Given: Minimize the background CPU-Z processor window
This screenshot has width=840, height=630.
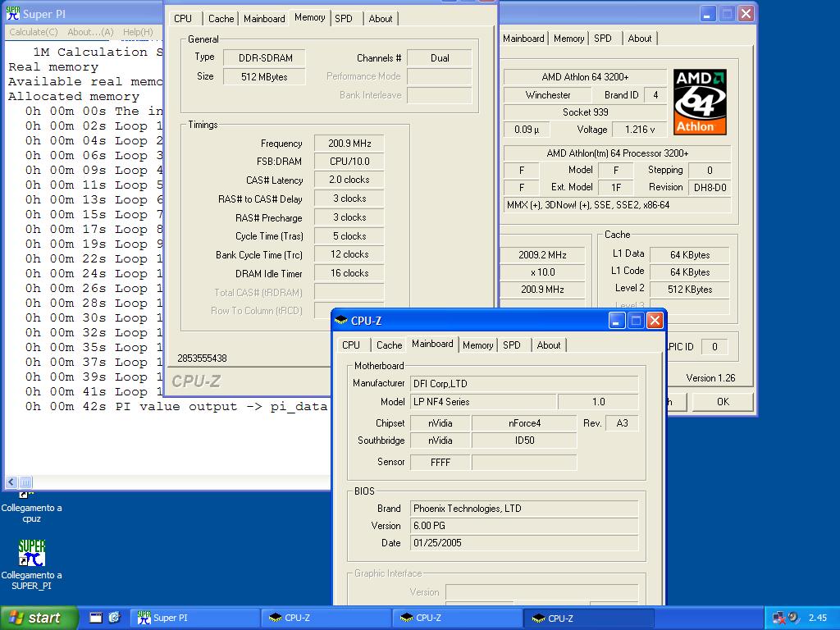Looking at the screenshot, I should (708, 13).
